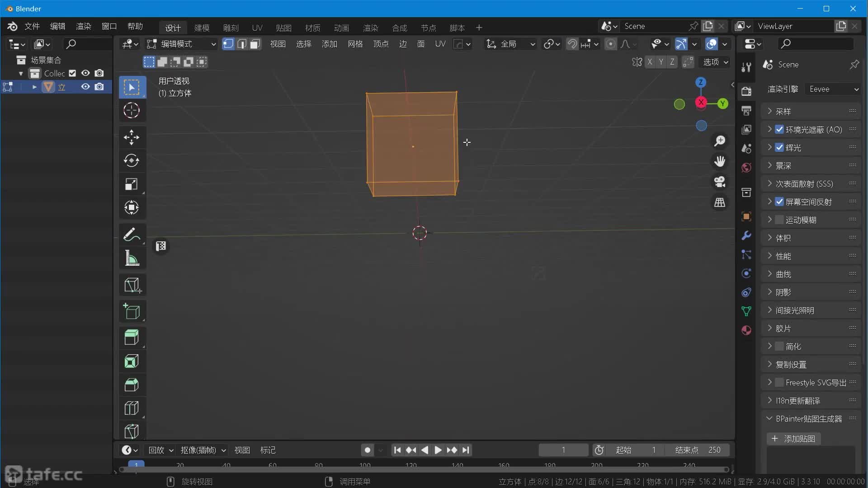Click the 结束点 end frame field
This screenshot has width=868, height=488.
[698, 450]
